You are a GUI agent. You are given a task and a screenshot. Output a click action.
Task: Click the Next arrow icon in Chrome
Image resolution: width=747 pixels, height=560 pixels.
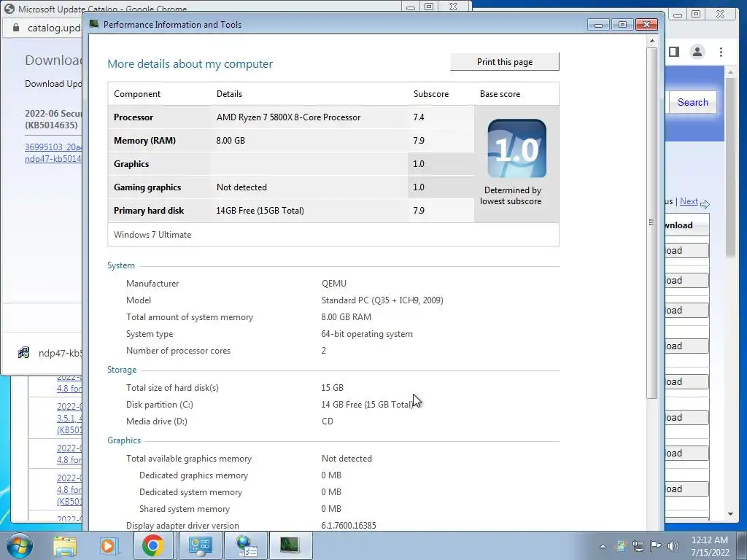705,204
